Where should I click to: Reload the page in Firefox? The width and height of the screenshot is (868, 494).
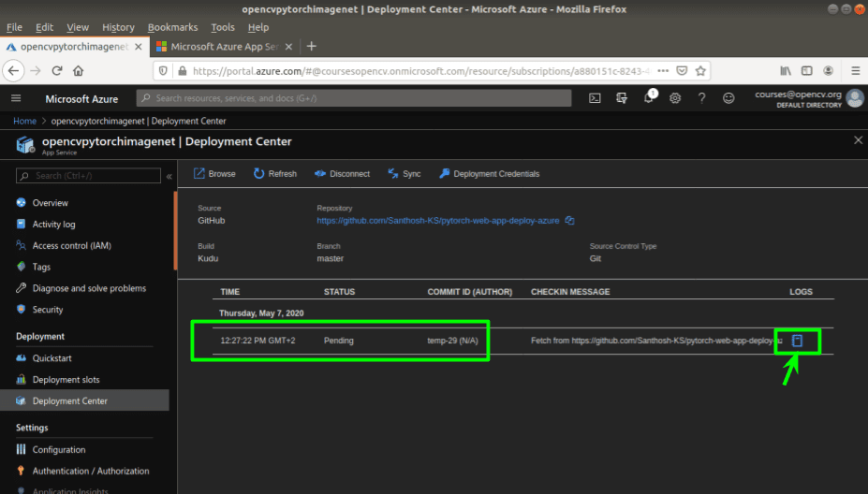(x=56, y=71)
